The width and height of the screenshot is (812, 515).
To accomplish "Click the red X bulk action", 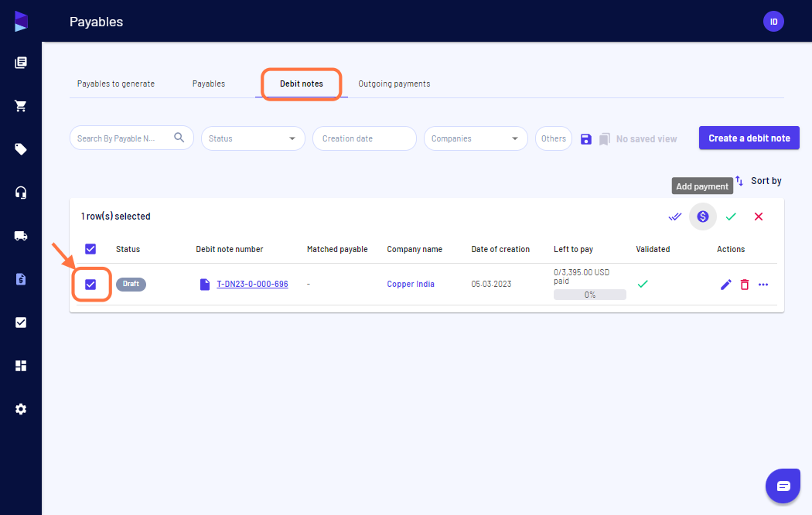I will (759, 217).
